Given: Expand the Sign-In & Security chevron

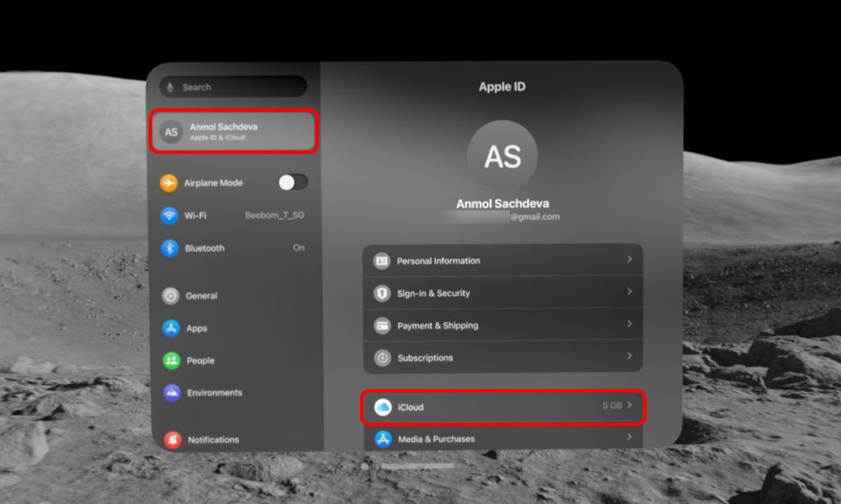Looking at the screenshot, I should point(629,291).
